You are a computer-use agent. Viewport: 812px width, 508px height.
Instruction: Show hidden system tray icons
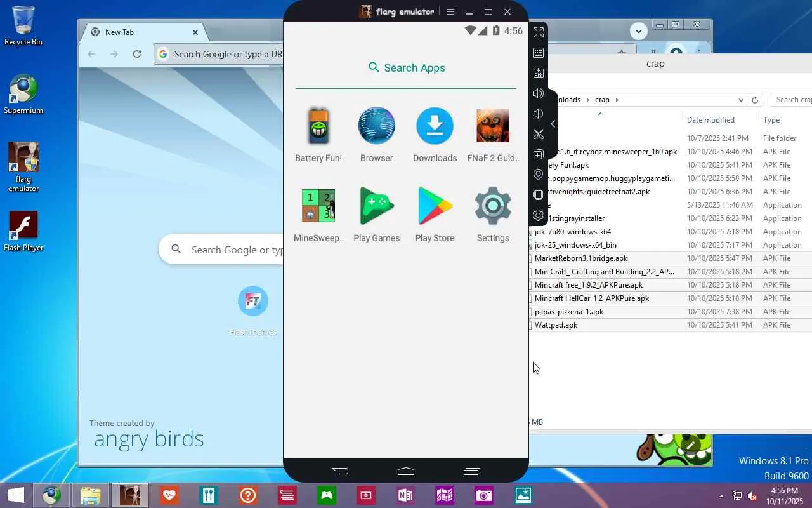point(721,496)
